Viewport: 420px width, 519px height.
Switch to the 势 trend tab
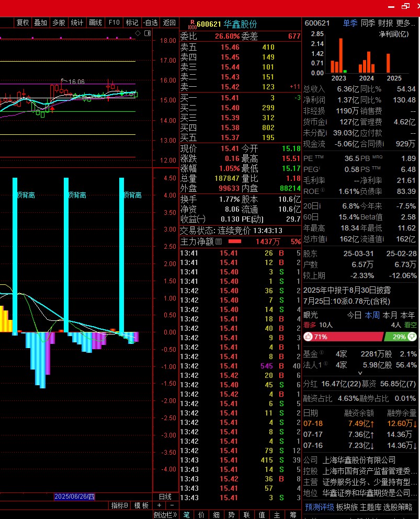click(231, 515)
